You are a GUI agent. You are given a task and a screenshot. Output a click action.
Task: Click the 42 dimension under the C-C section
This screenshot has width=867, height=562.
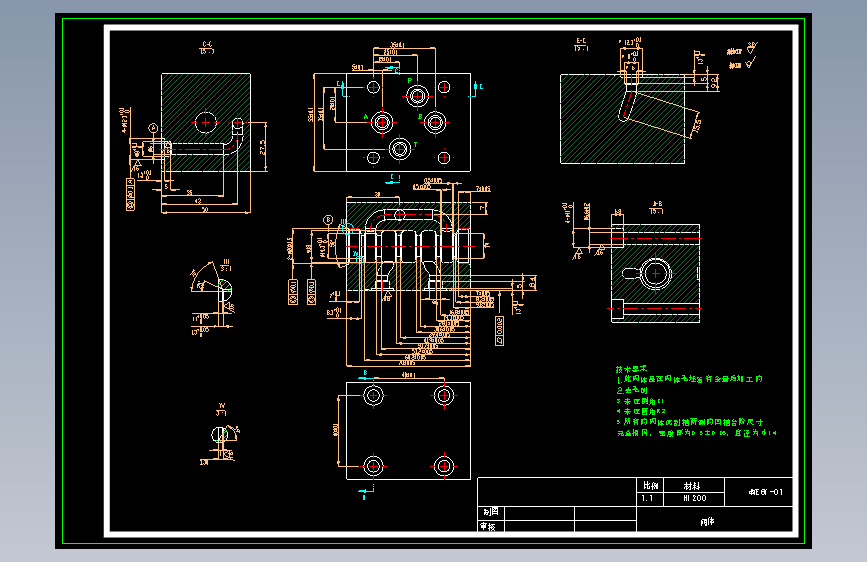click(x=199, y=201)
